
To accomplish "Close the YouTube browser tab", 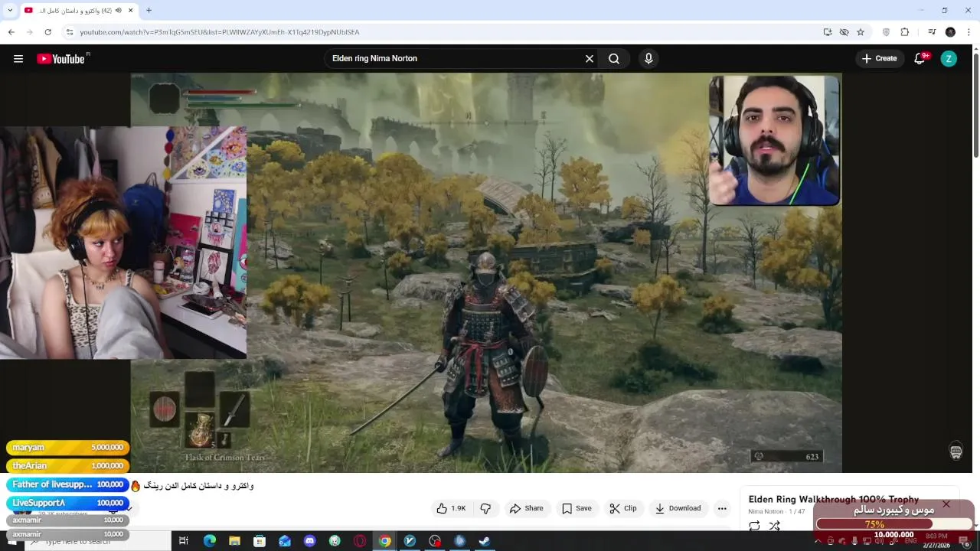I will 131,11.
